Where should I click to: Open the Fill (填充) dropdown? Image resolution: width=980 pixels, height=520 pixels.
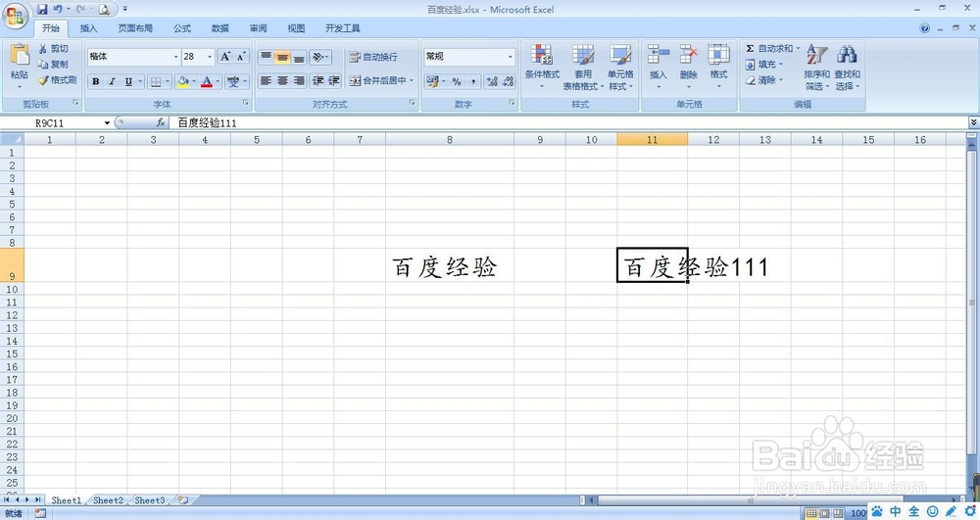pyautogui.click(x=763, y=65)
